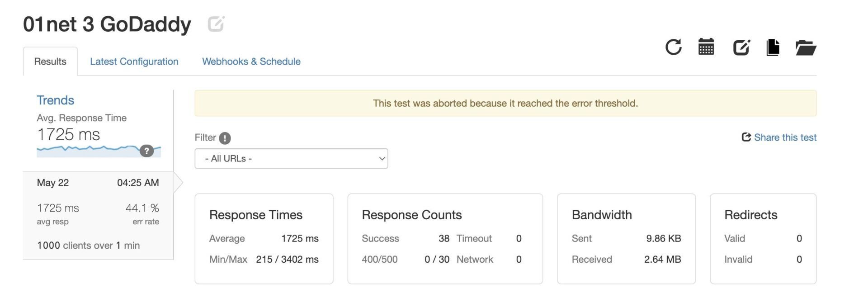
Task: Click the Filter info exclamation icon
Action: 225,138
